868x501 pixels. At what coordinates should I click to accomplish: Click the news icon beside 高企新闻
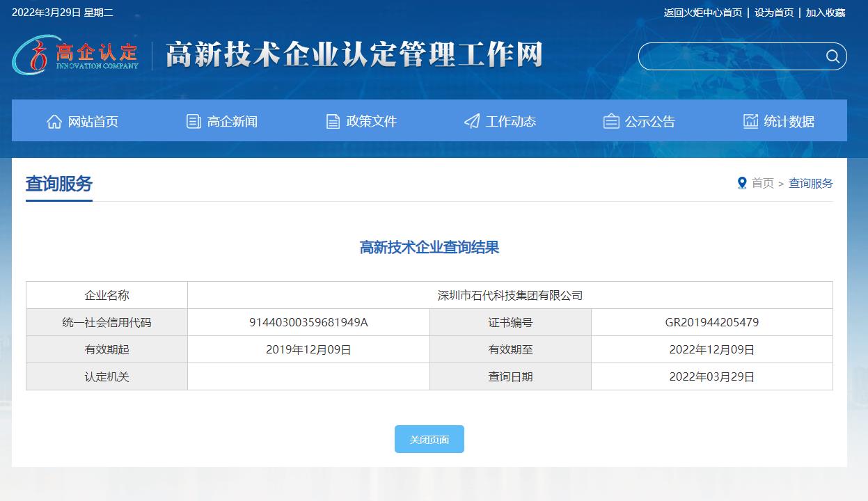[194, 121]
